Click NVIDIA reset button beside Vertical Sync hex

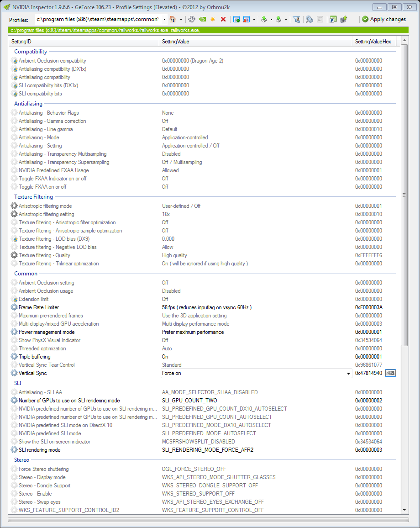[x=390, y=373]
